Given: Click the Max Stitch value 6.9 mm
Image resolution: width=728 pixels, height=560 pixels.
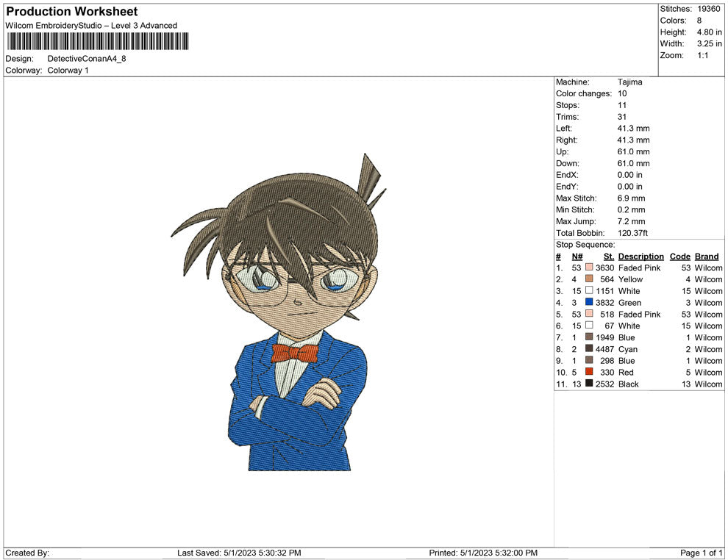Looking at the screenshot, I should click(631, 198).
